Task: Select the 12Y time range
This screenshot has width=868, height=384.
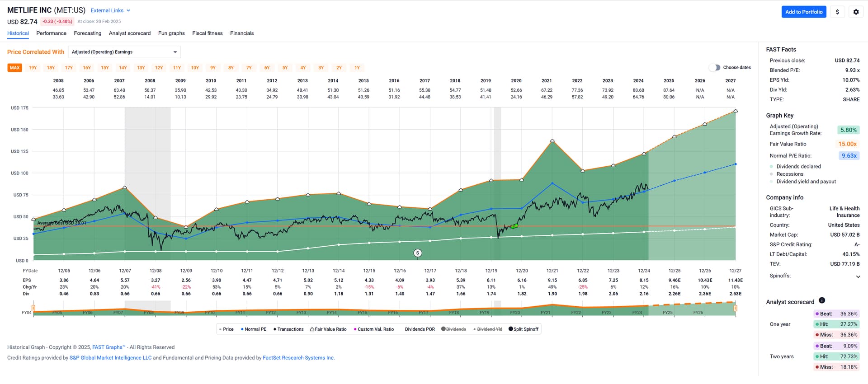Action: (159, 68)
